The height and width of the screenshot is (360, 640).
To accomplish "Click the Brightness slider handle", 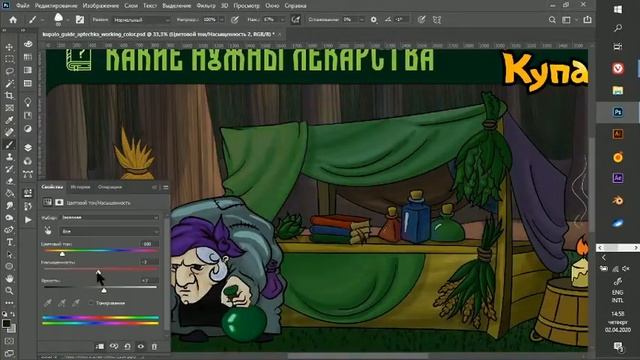I will point(104,290).
